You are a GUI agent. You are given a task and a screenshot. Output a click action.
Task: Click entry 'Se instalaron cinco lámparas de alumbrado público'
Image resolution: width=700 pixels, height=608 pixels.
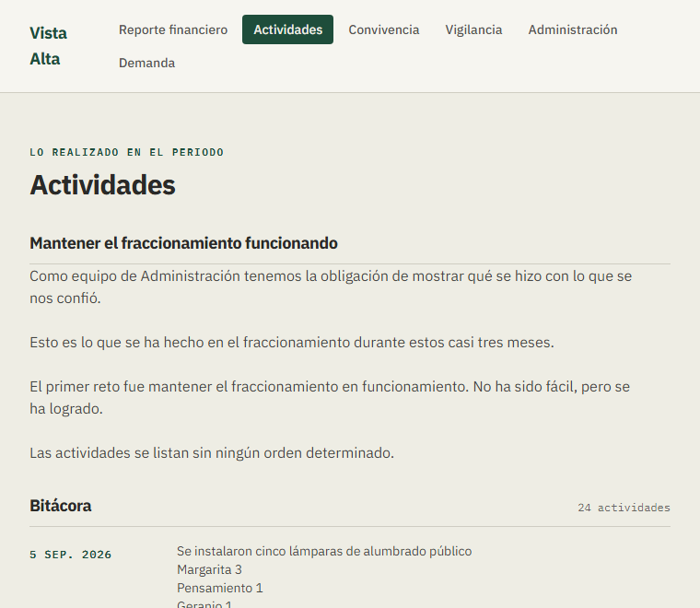pyautogui.click(x=324, y=551)
